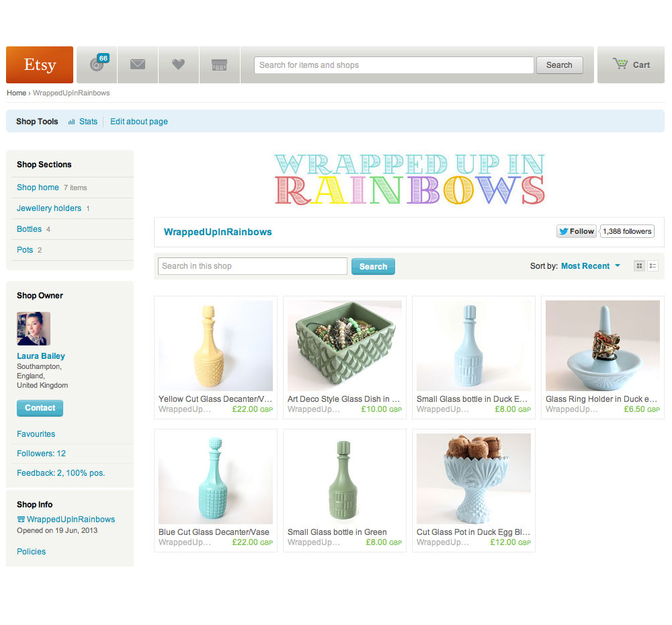Select the Bottles shop section
Viewport: 672px width, 625px height.
click(x=29, y=229)
